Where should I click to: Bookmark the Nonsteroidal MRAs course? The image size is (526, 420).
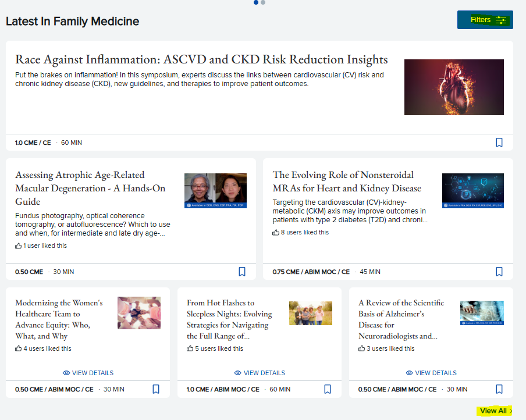coord(499,272)
